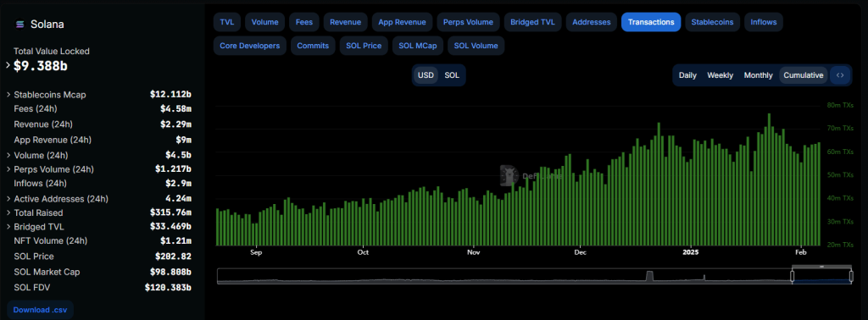Viewport: 868px width, 320px height.
Task: Click the Solana logo icon
Action: point(20,25)
